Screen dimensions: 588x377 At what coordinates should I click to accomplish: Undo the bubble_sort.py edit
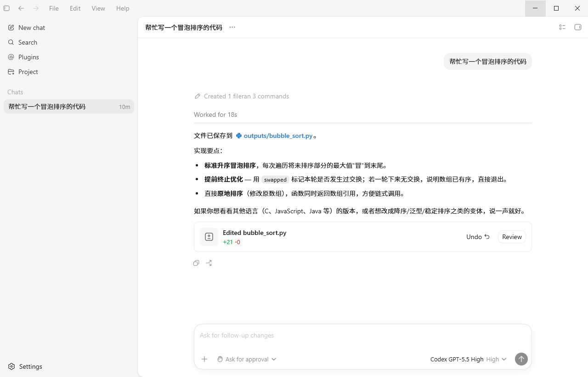click(478, 237)
